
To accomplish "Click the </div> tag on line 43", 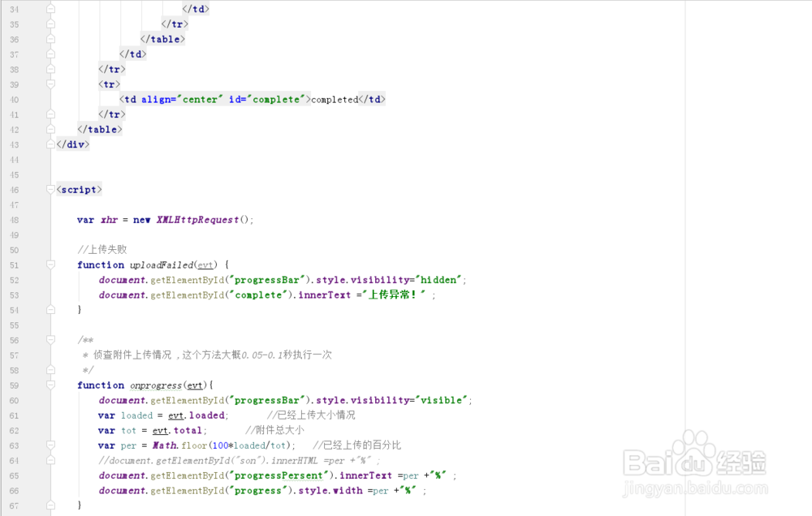I will 72,144.
